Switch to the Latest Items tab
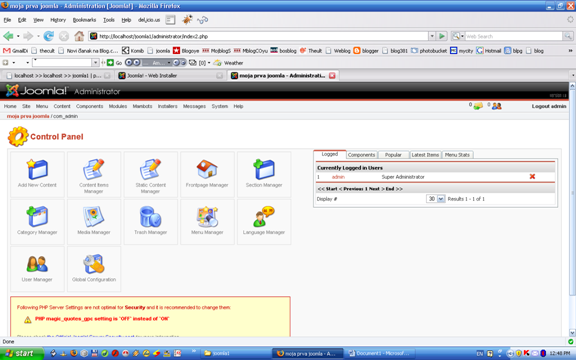This screenshot has height=361, width=577. (x=425, y=155)
